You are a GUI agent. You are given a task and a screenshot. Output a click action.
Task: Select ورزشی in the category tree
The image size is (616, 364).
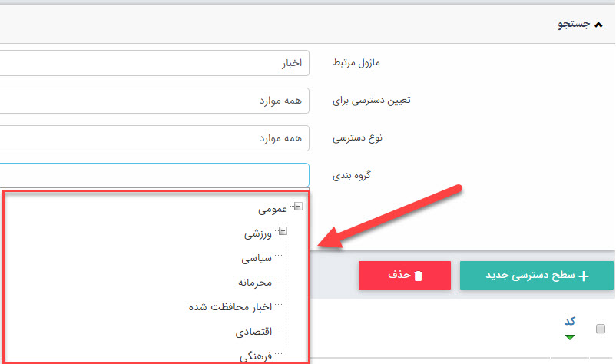(258, 233)
